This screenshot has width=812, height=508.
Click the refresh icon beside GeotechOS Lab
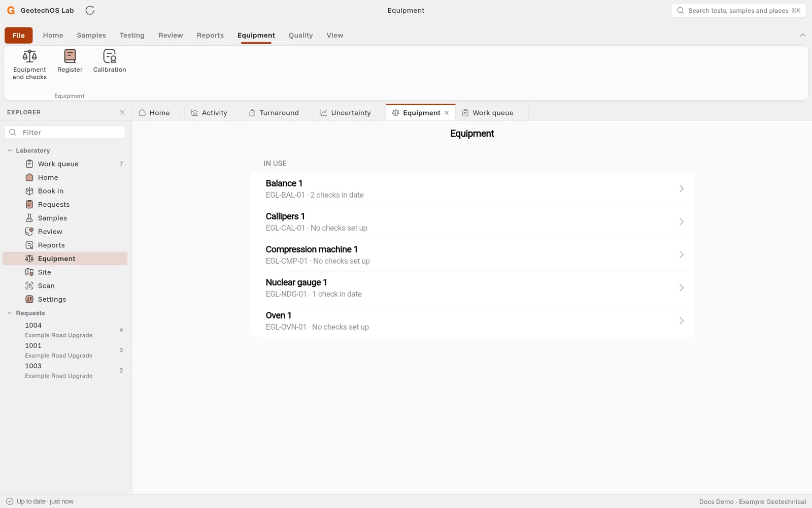(90, 10)
